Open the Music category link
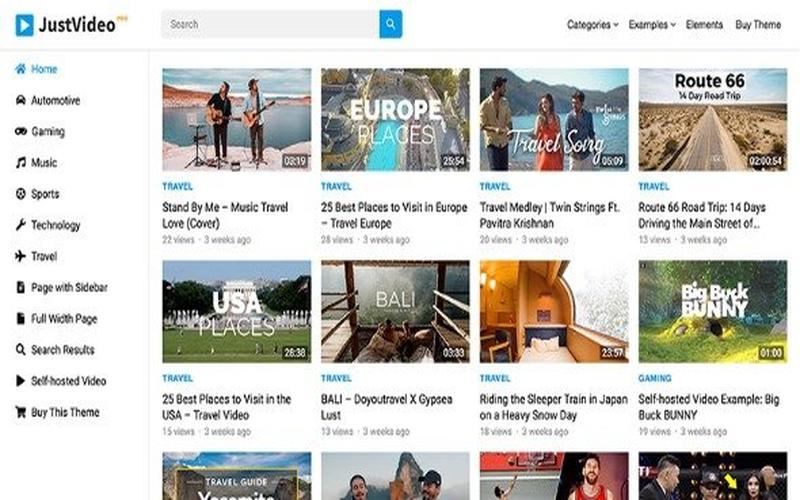The width and height of the screenshot is (800, 500). pos(44,163)
